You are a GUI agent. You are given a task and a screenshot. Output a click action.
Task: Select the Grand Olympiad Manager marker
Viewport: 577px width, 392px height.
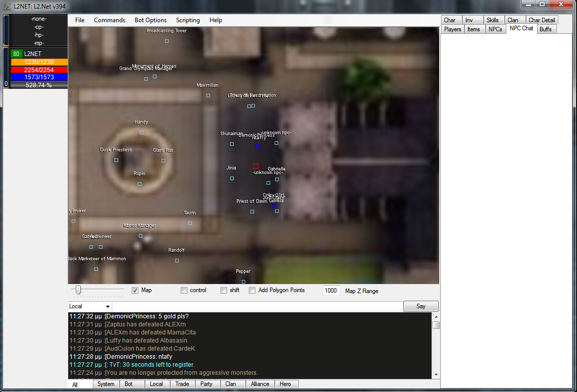coord(146,79)
